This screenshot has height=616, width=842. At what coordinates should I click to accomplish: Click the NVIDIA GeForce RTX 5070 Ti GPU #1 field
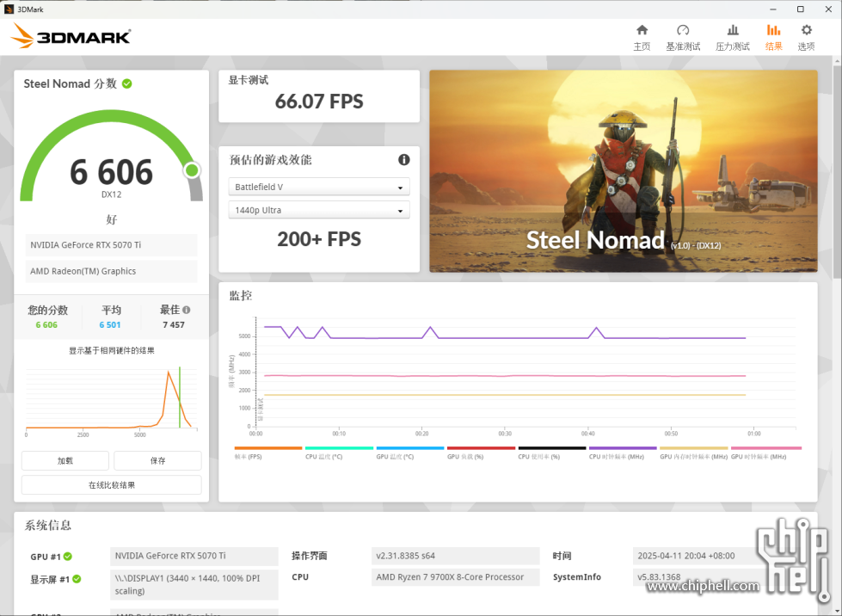point(194,556)
